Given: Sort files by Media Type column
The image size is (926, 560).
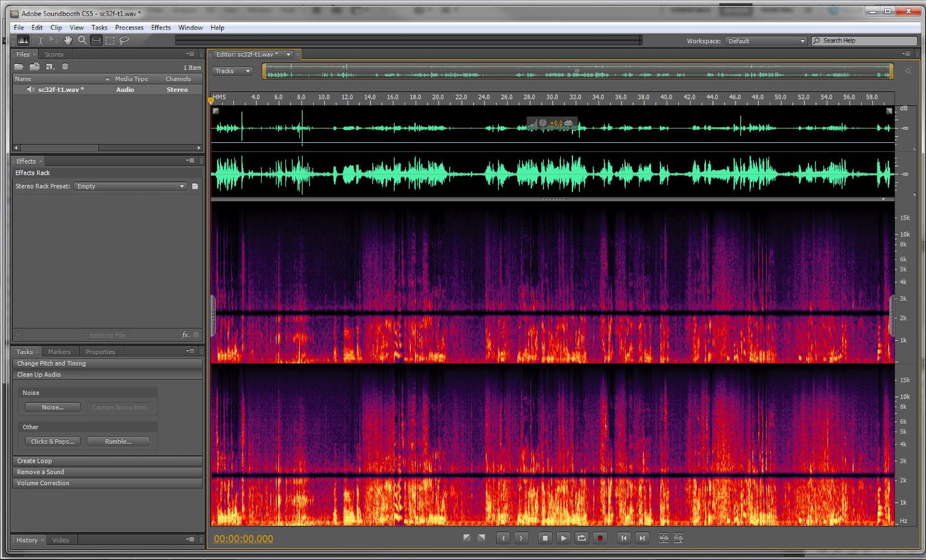Looking at the screenshot, I should [x=131, y=79].
